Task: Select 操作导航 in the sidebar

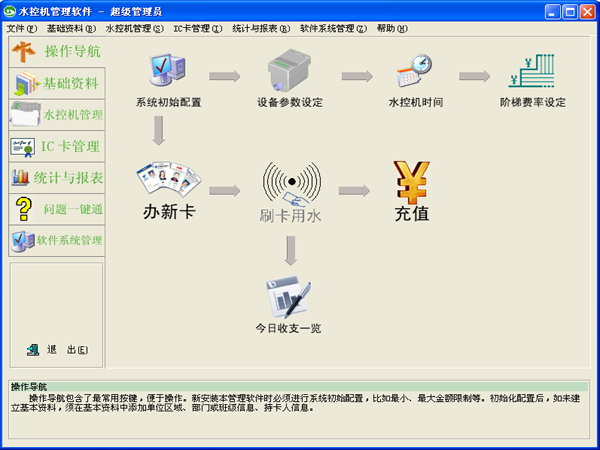Action: tap(56, 52)
